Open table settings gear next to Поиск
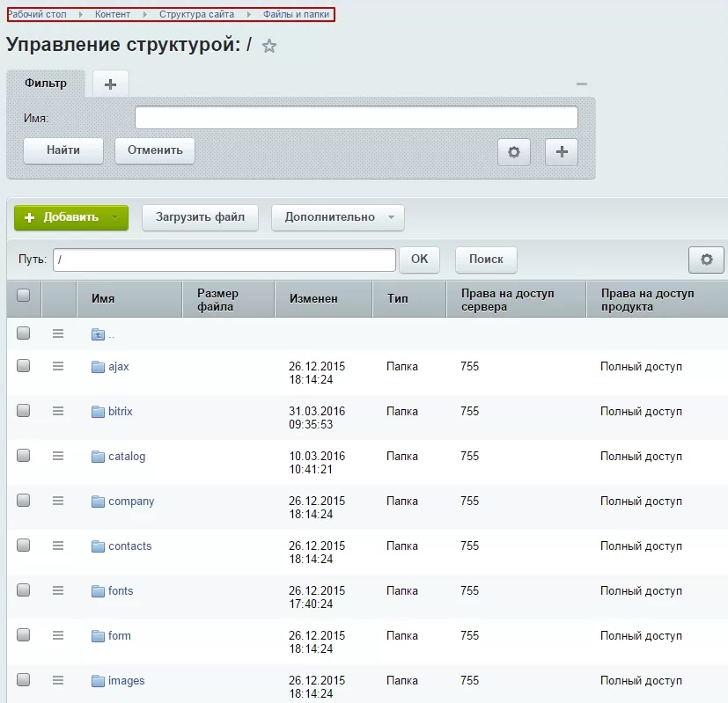 point(706,260)
